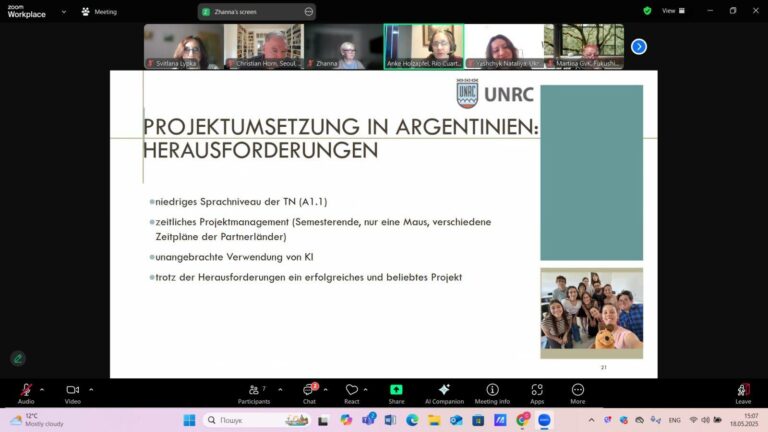
Task: Open the View layout menu
Action: click(673, 11)
